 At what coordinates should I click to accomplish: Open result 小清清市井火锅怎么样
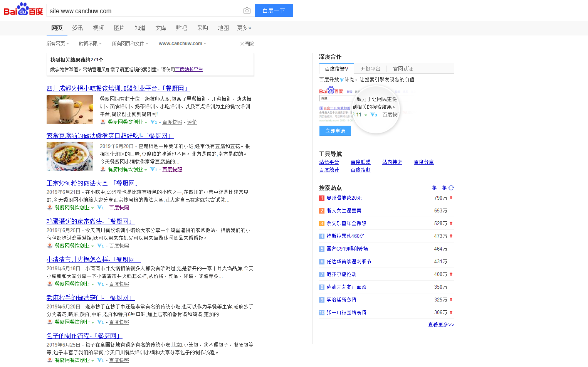pyautogui.click(x=94, y=259)
